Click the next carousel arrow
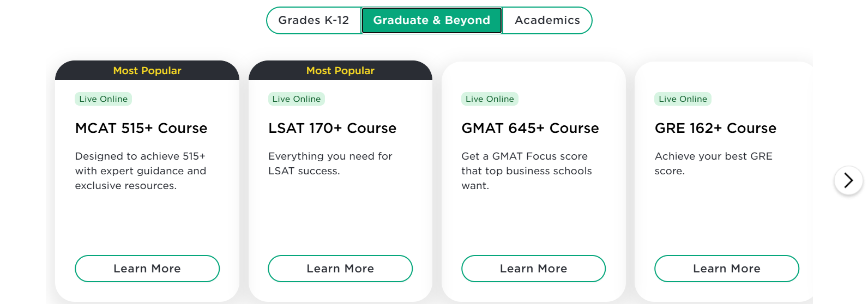Image resolution: width=868 pixels, height=304 pixels. click(848, 180)
